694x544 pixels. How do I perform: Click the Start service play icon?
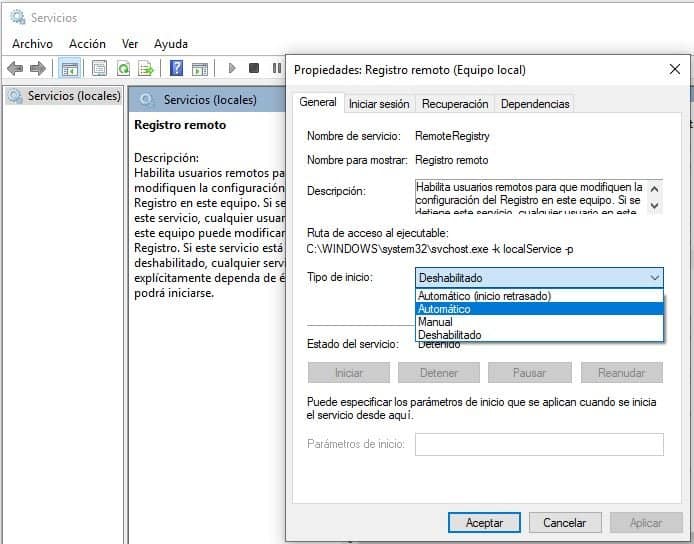pyautogui.click(x=232, y=68)
